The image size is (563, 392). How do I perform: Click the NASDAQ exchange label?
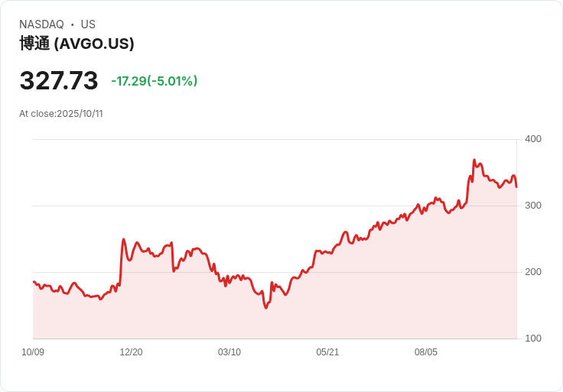pos(41,24)
